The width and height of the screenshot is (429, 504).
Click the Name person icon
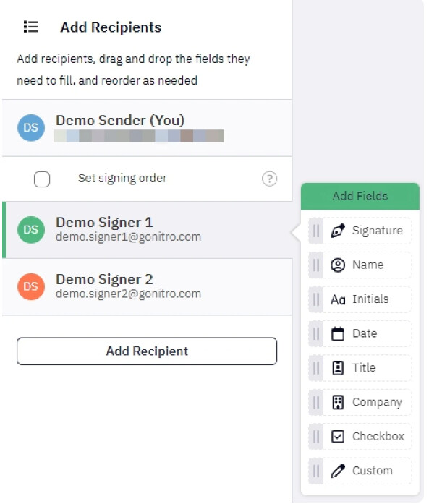[338, 265]
